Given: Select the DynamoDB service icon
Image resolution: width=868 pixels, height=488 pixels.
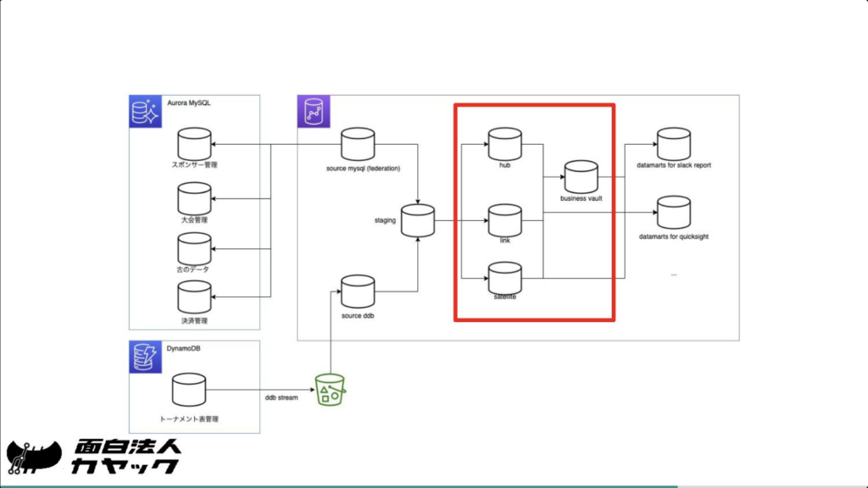Looking at the screenshot, I should click(x=144, y=358).
